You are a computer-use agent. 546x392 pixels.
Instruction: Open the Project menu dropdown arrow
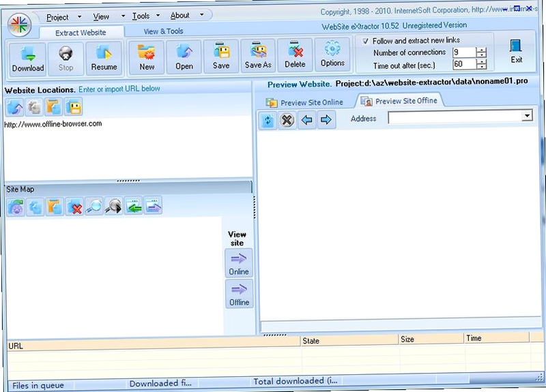(x=79, y=16)
